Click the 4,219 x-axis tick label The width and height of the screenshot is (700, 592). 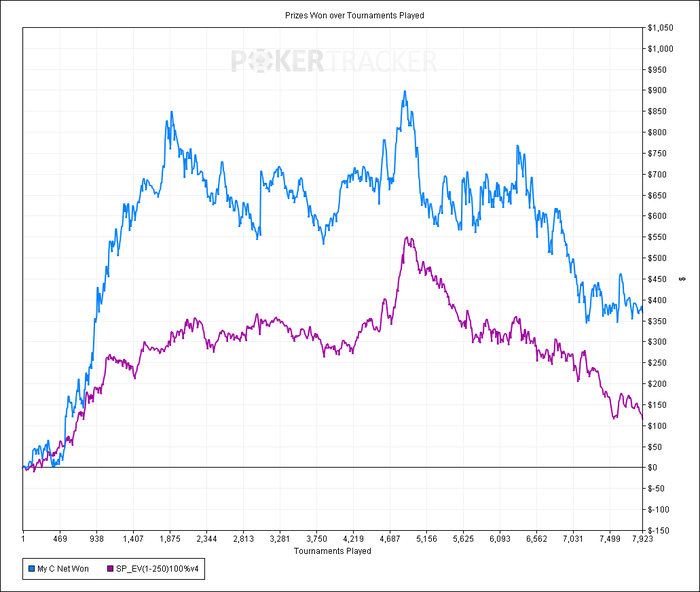[353, 539]
